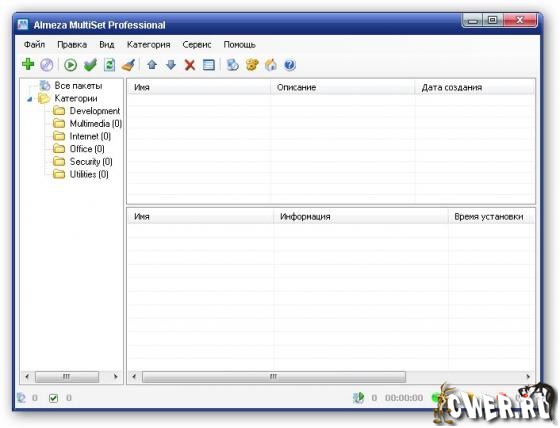
Task: Click the green plus add package icon
Action: click(28, 65)
